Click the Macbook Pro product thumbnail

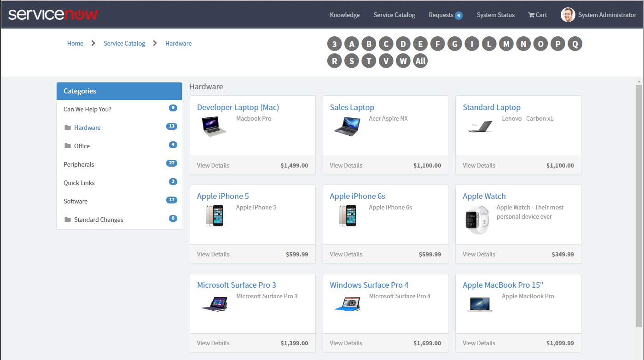214,126
